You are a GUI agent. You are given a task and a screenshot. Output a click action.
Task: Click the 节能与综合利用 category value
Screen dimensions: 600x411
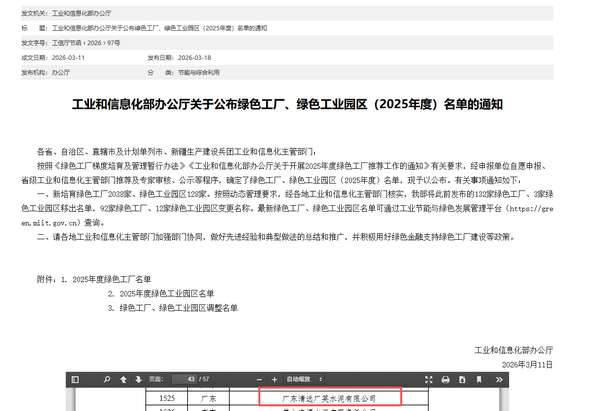[190, 73]
